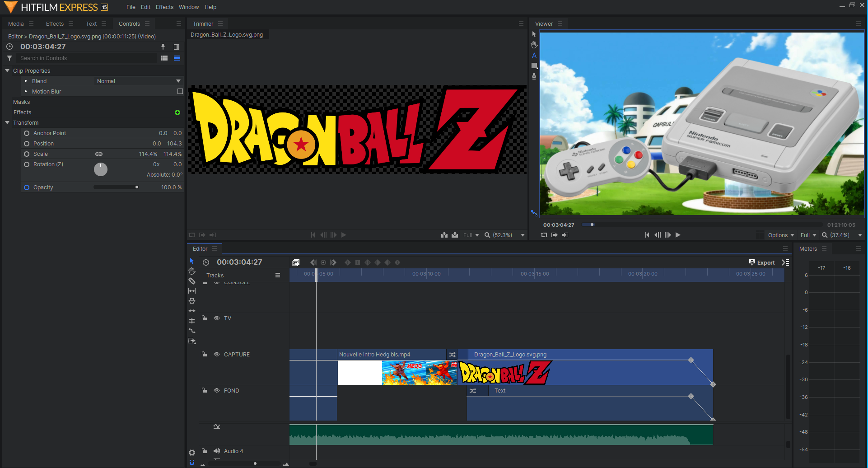Click the Opacity slider
This screenshot has height=468, width=868.
coord(116,187)
